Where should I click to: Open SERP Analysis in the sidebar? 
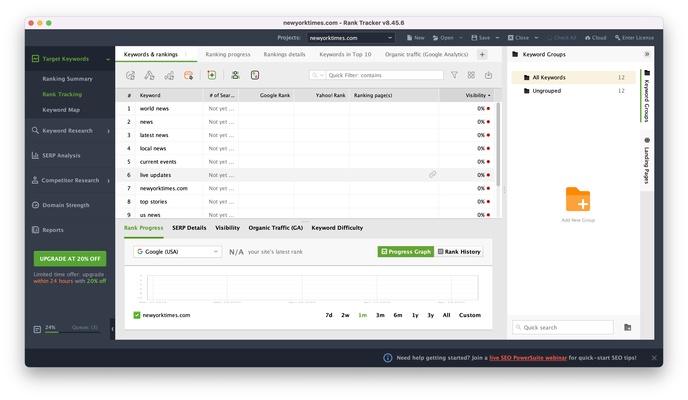pyautogui.click(x=61, y=155)
